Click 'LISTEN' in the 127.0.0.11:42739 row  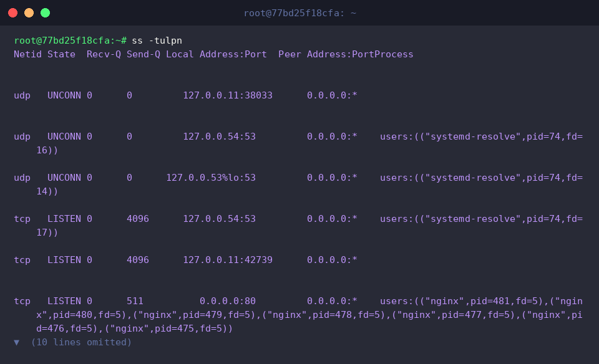64,260
